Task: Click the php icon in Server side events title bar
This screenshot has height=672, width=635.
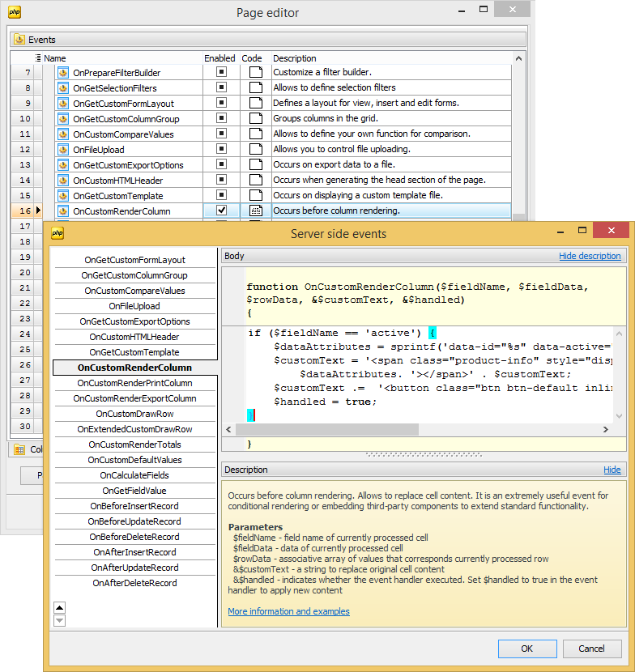Action: click(x=58, y=233)
